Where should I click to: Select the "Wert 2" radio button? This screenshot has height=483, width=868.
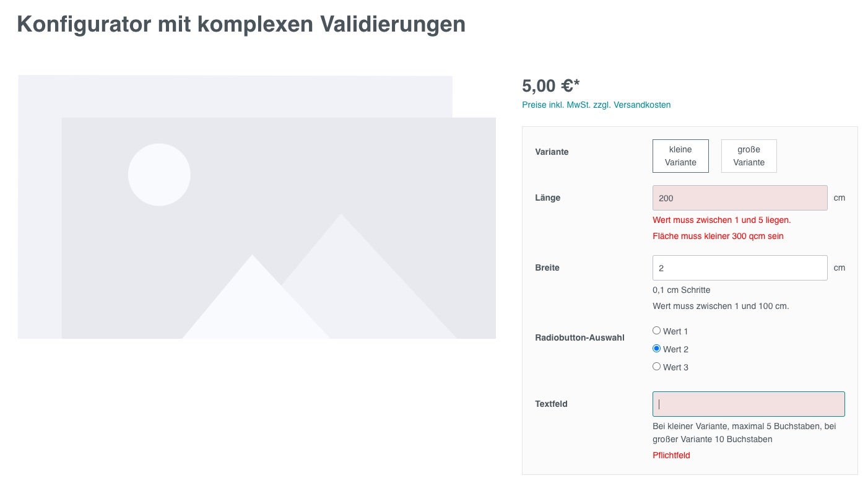click(657, 349)
